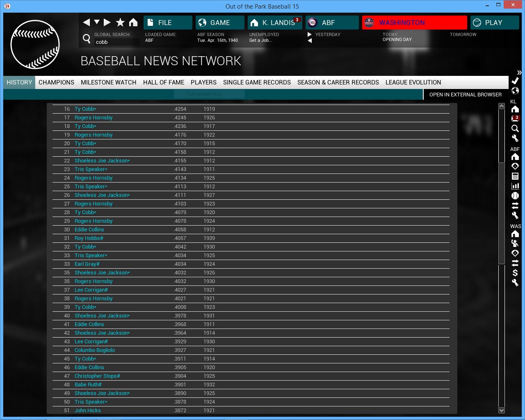Image resolution: width=525 pixels, height=420 pixels.
Task: Focus the global search field containing cobb
Action: (x=116, y=42)
